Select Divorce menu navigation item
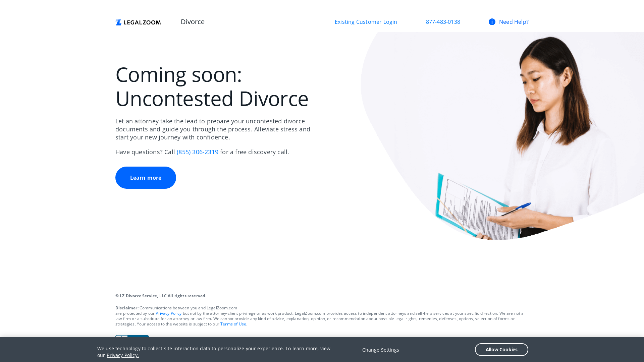Image resolution: width=644 pixels, height=362 pixels. tap(193, 22)
